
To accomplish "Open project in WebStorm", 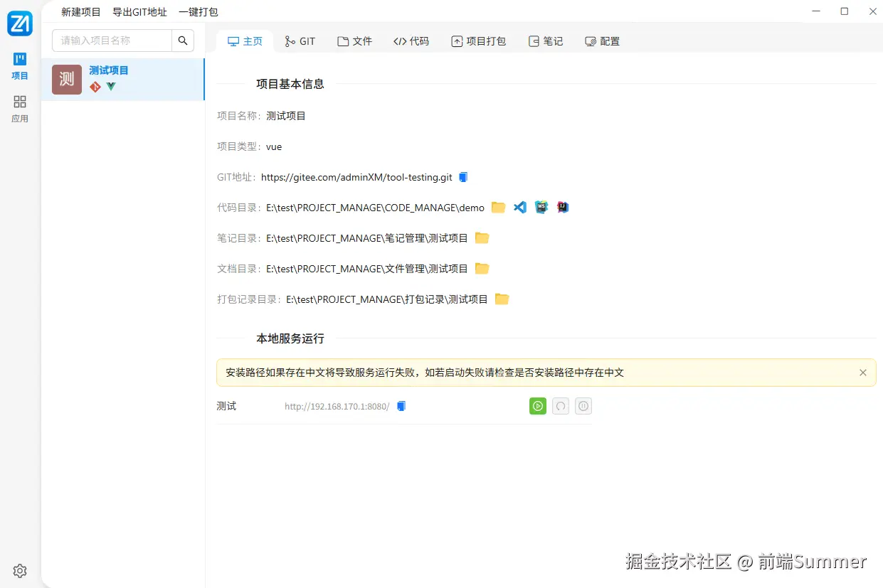I will point(541,207).
